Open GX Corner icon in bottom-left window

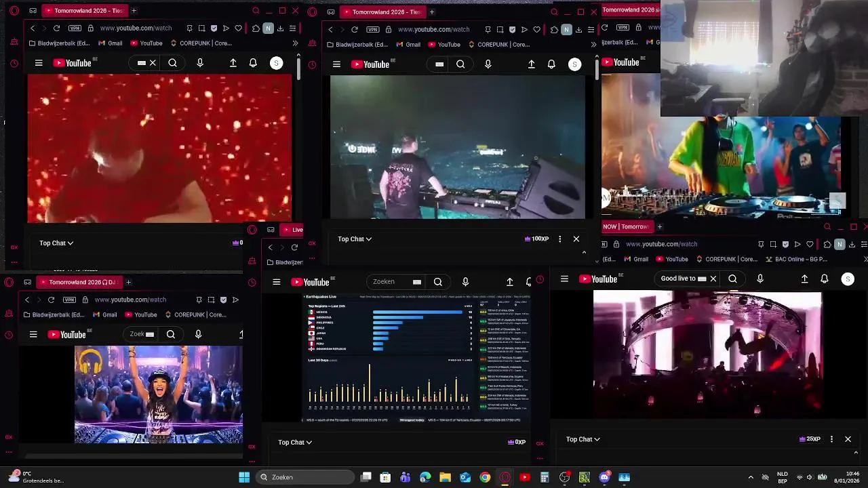point(9,437)
